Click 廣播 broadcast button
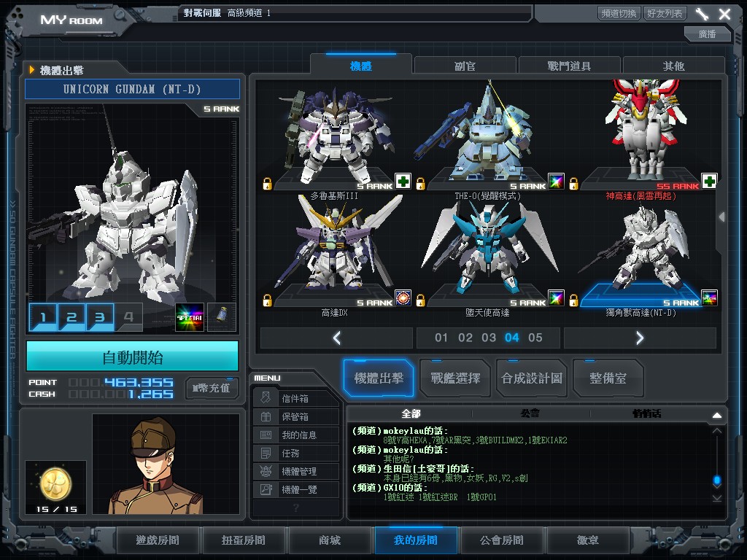Viewport: 747px width, 560px height. pyautogui.click(x=707, y=34)
